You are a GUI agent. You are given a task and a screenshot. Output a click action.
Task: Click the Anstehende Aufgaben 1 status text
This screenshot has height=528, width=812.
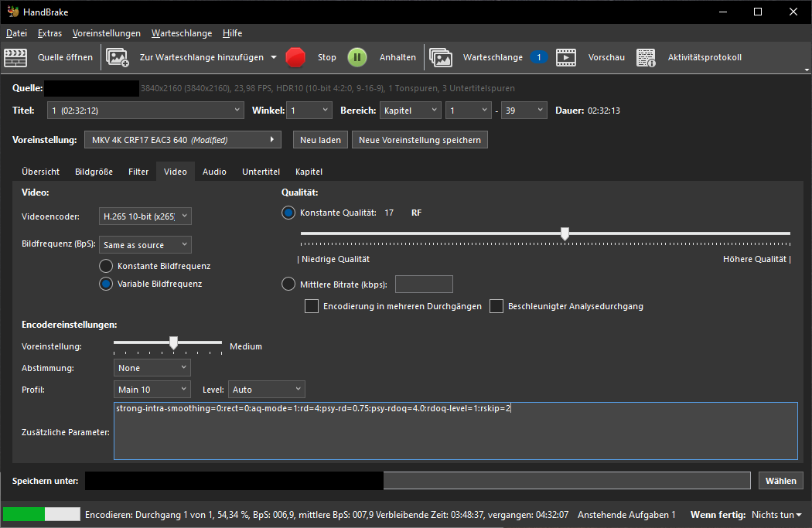coord(626,515)
